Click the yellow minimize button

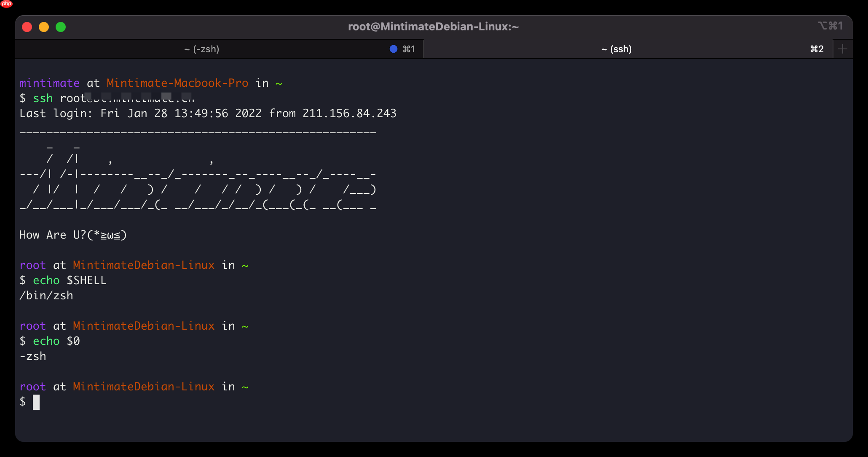(x=44, y=27)
